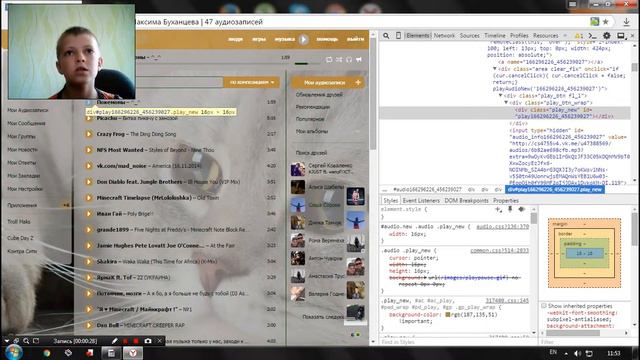Viewport: 640px width, 360px height.
Task: Switch to DOM Breakpoints sidebar tab
Action: [467, 201]
